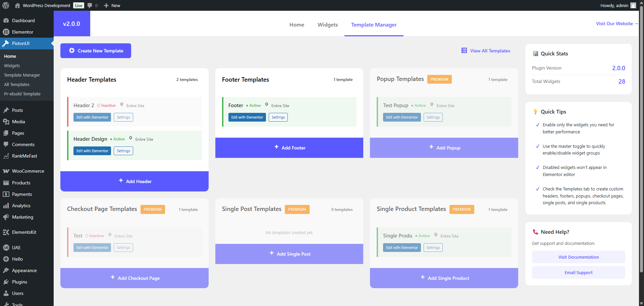
Task: Click the Add Single Product button
Action: (444, 278)
